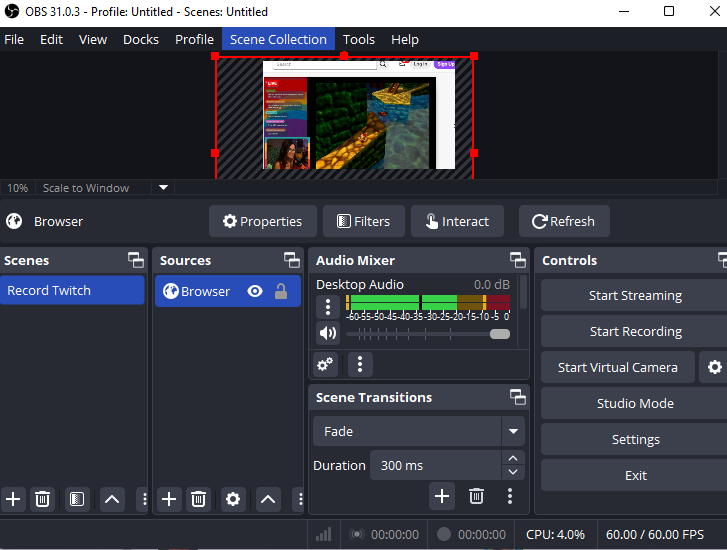Refresh the Browser source
The height and width of the screenshot is (550, 727).
click(564, 221)
